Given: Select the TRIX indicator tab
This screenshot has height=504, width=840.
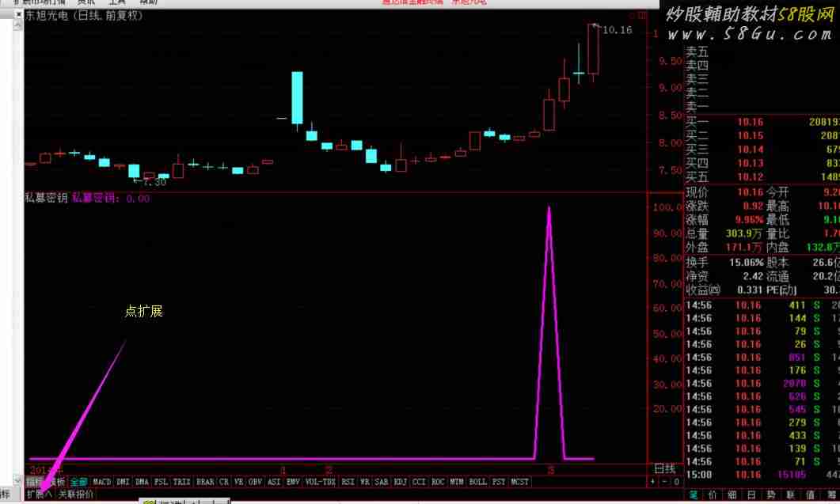Looking at the screenshot, I should (181, 482).
